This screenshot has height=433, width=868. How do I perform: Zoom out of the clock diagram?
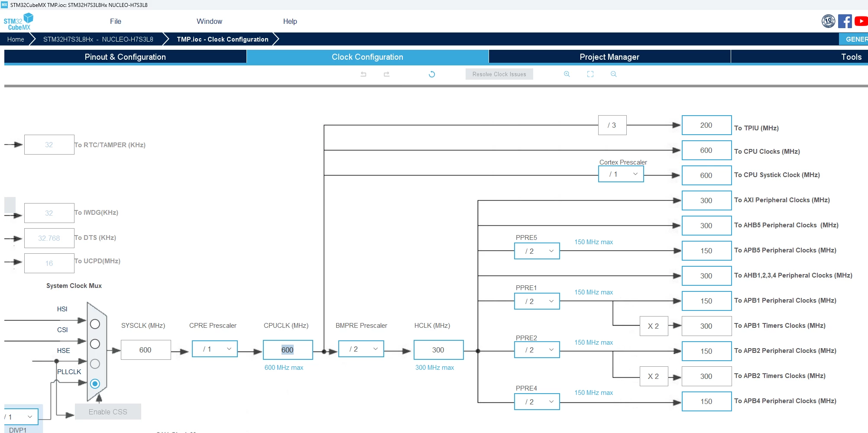pos(613,74)
